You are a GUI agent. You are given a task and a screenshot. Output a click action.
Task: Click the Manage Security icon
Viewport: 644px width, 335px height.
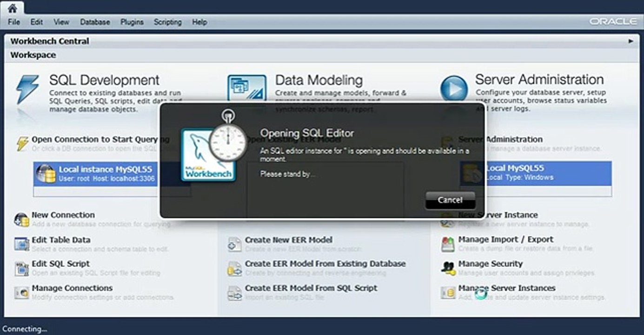point(448,268)
